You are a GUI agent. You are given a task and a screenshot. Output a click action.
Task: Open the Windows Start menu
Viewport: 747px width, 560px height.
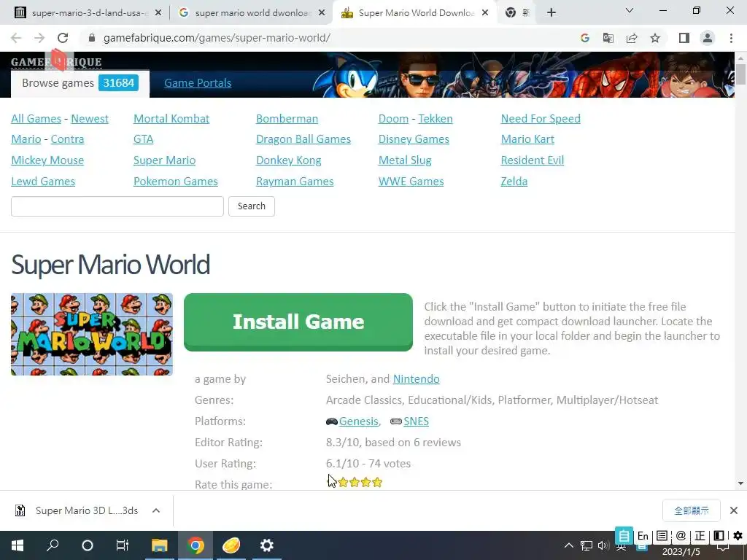[18, 545]
